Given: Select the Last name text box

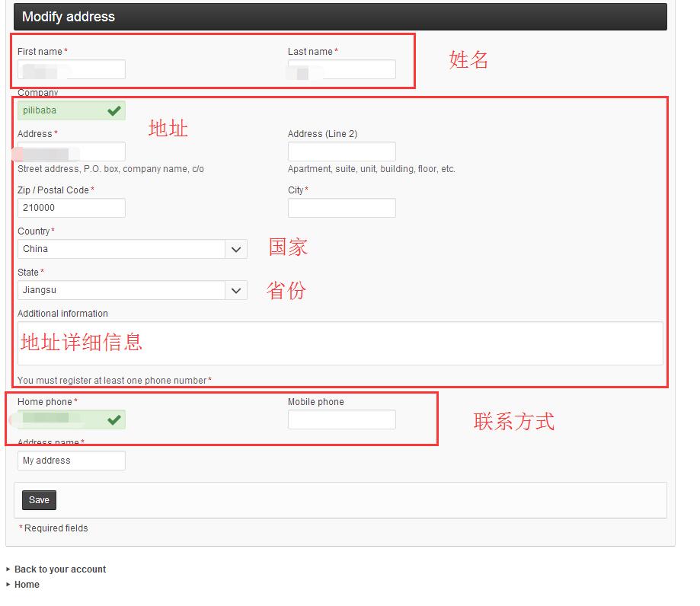Looking at the screenshot, I should click(341, 70).
